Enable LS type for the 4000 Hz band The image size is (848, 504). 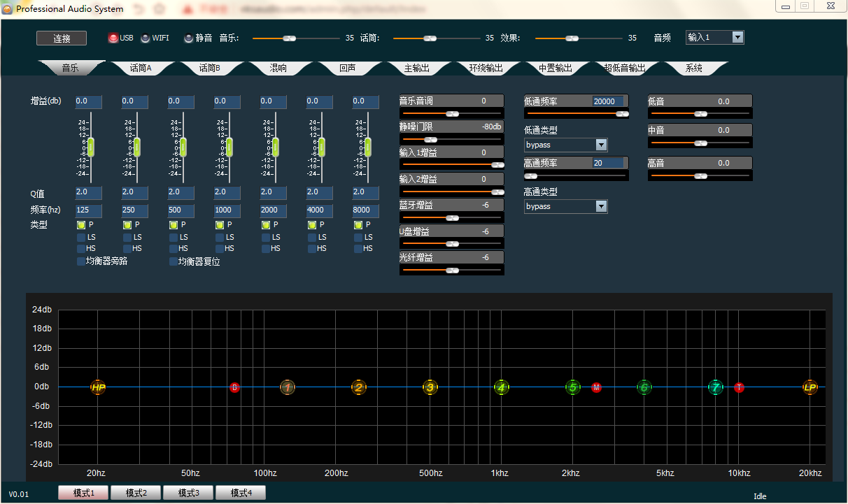pos(312,237)
